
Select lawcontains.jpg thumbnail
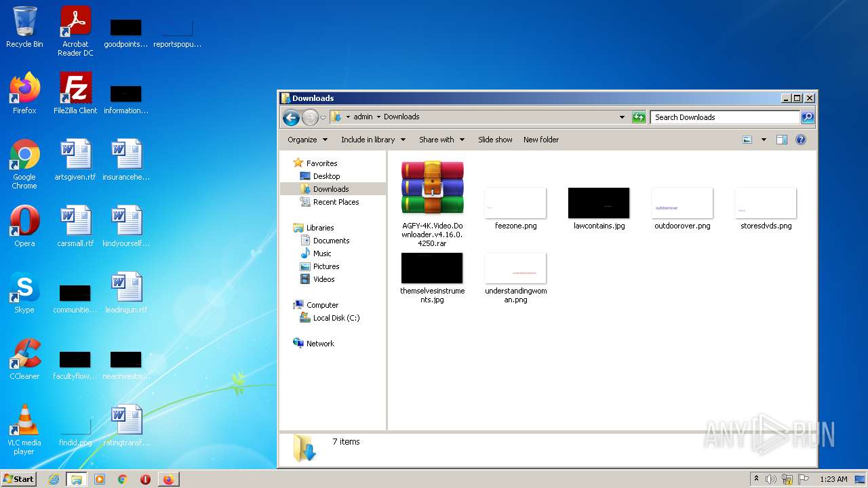click(x=599, y=209)
